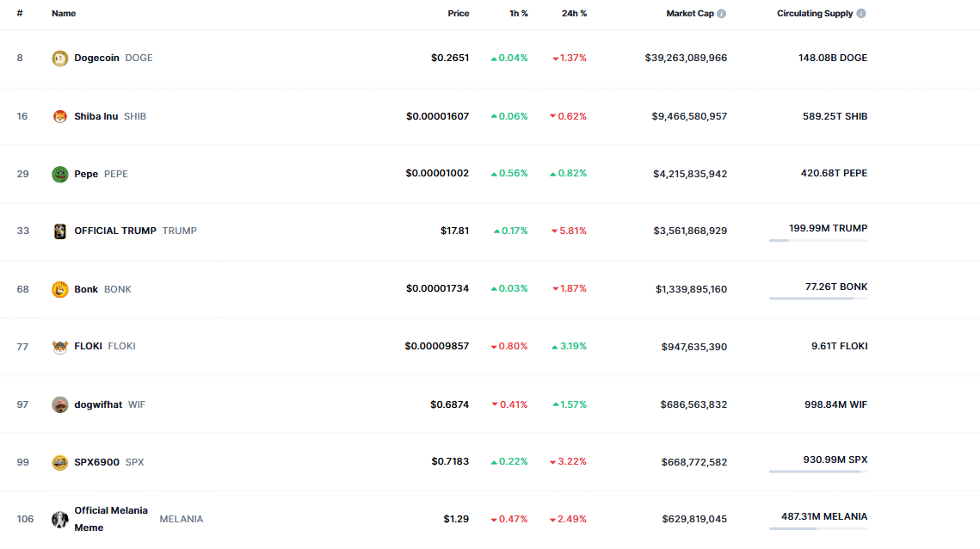Screen dimensions: 980x549
Task: Click the OFFICIAL TRUMP coin logo
Action: 60,231
